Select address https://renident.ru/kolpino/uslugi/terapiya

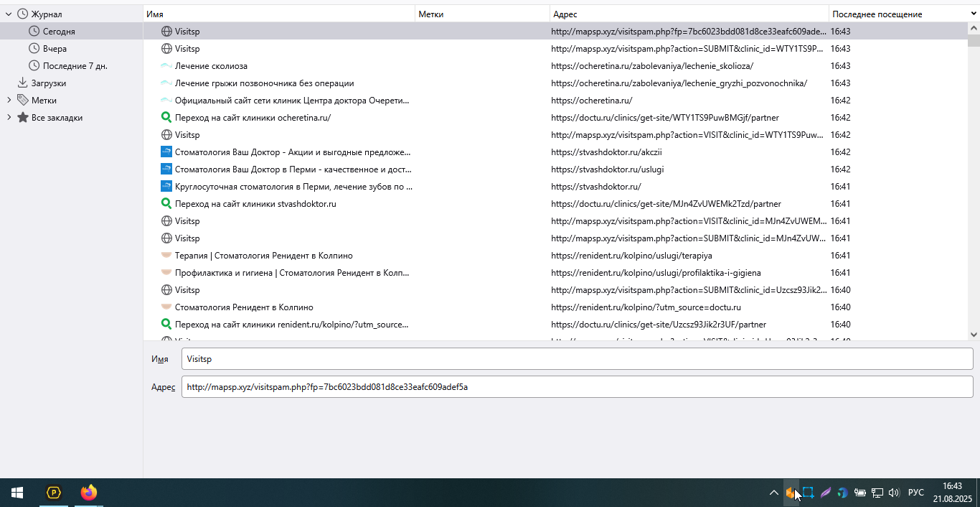631,255
